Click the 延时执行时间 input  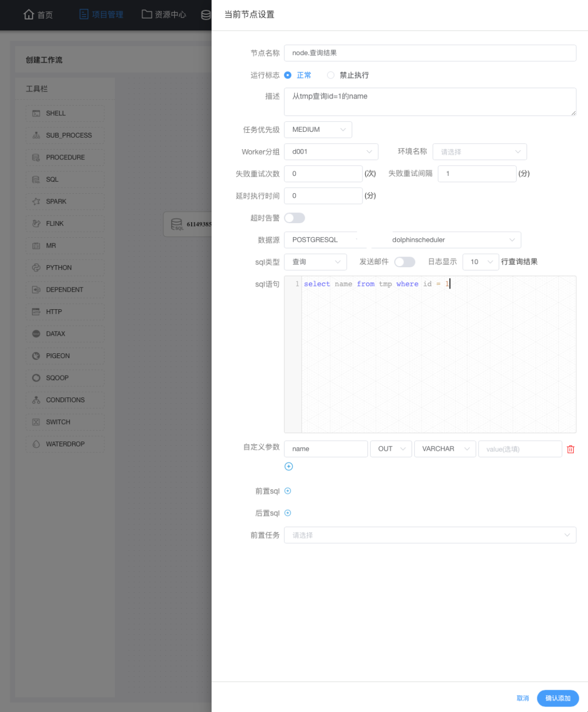tap(323, 195)
